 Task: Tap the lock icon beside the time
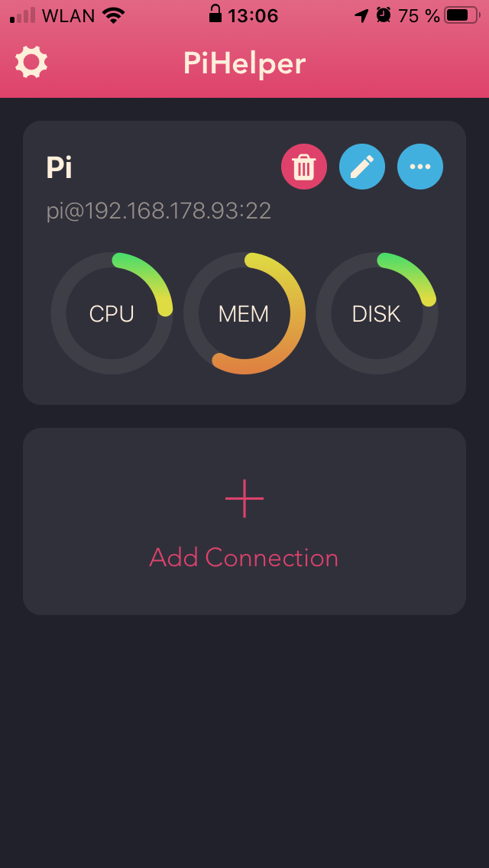[x=215, y=15]
